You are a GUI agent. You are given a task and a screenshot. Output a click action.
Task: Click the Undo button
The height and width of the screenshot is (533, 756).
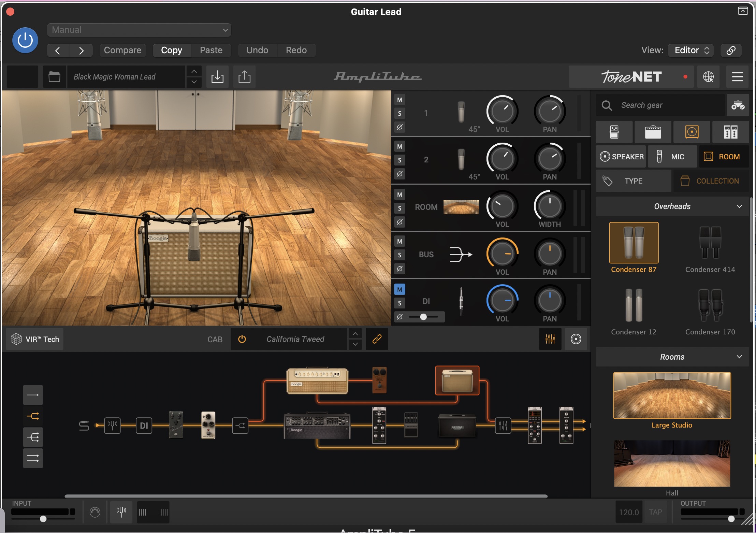[x=257, y=50]
